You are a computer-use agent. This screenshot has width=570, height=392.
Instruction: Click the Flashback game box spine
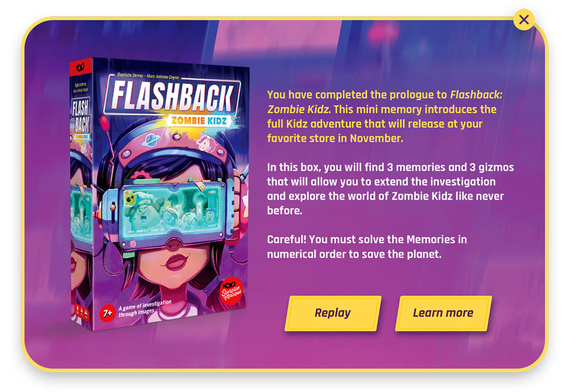(x=82, y=194)
